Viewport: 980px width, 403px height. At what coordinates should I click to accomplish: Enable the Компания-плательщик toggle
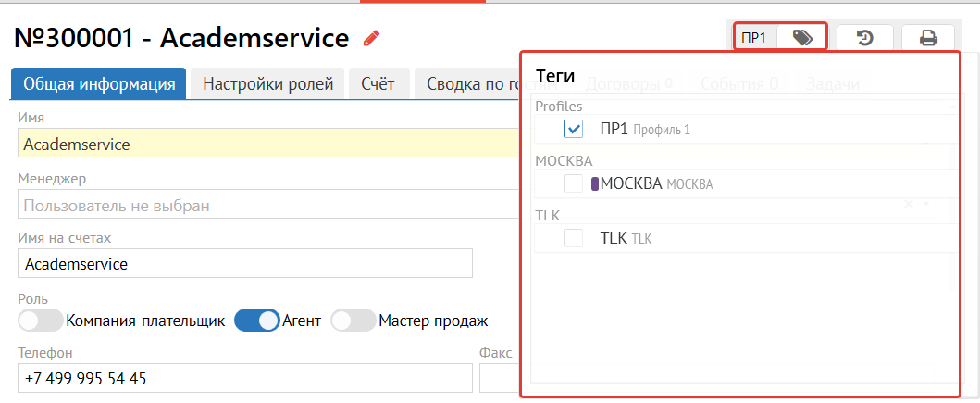[40, 321]
